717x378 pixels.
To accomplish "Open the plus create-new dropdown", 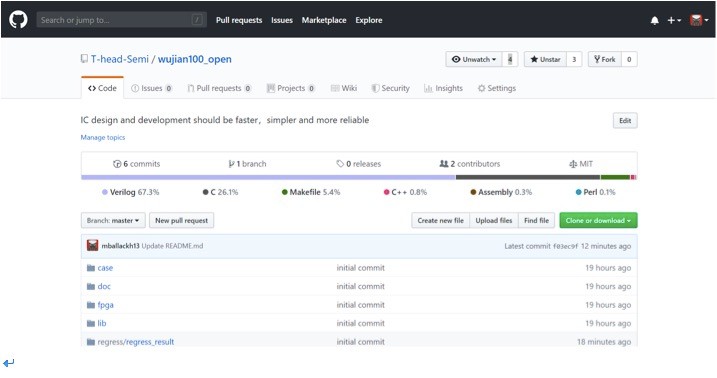I will 674,20.
